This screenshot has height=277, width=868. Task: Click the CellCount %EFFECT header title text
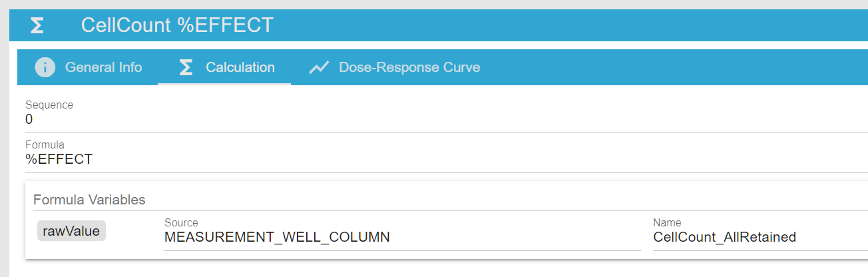(177, 25)
